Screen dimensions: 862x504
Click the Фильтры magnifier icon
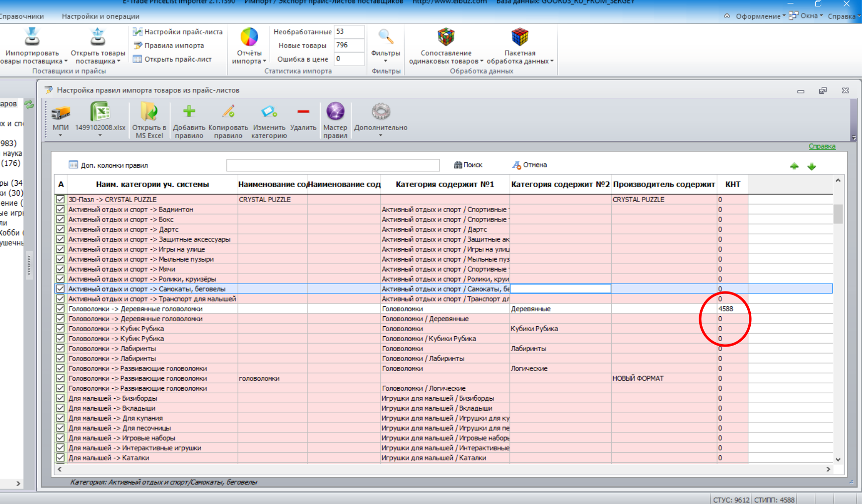coord(386,37)
